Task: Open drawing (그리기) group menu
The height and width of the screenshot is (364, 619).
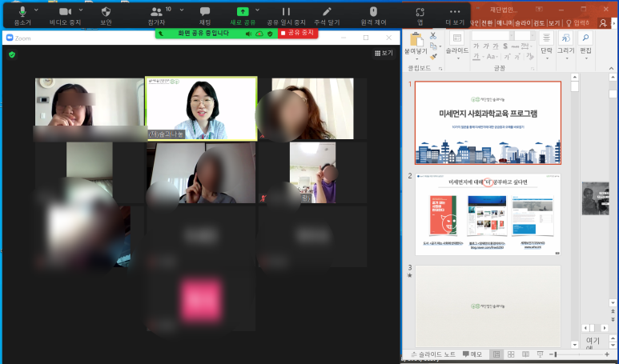Action: click(x=566, y=46)
